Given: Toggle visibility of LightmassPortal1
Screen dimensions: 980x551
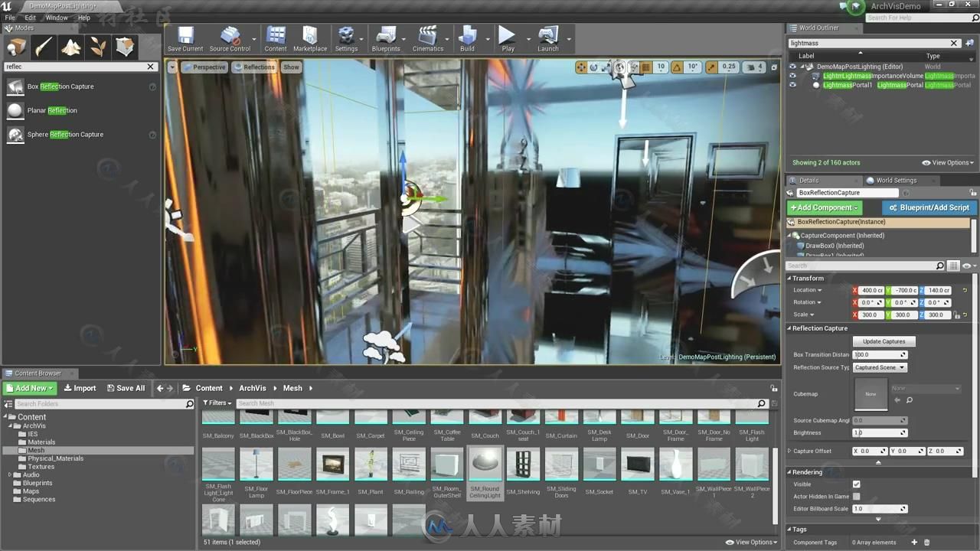Looking at the screenshot, I should point(792,85).
